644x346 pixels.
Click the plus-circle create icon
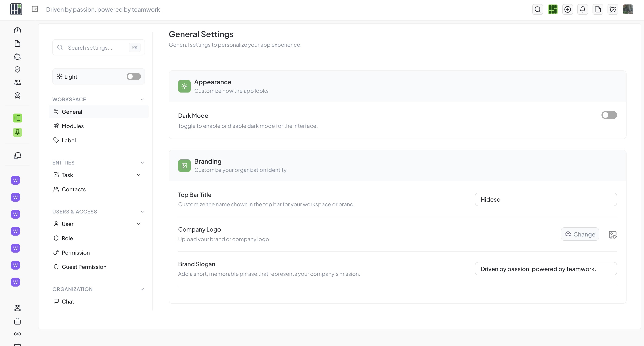tap(567, 9)
